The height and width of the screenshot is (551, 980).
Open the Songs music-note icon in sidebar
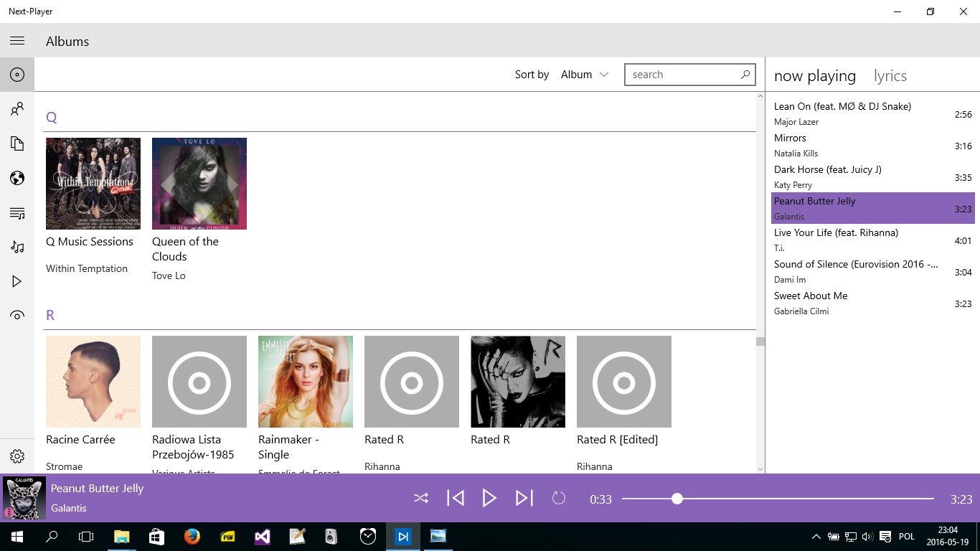(x=17, y=247)
